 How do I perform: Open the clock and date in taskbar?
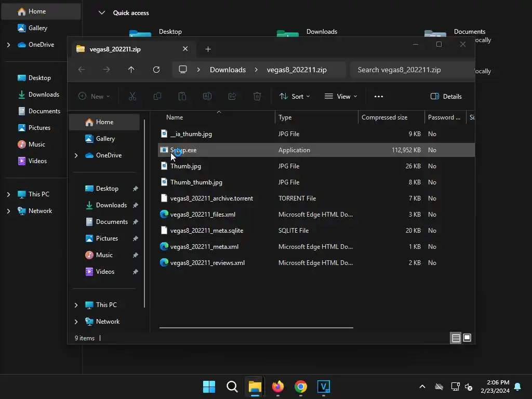[x=495, y=387]
